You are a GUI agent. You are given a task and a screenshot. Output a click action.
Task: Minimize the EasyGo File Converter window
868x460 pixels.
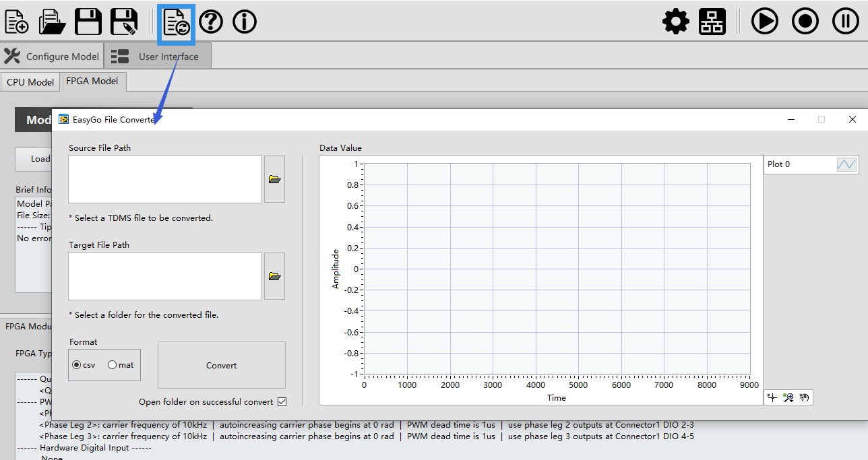point(790,119)
